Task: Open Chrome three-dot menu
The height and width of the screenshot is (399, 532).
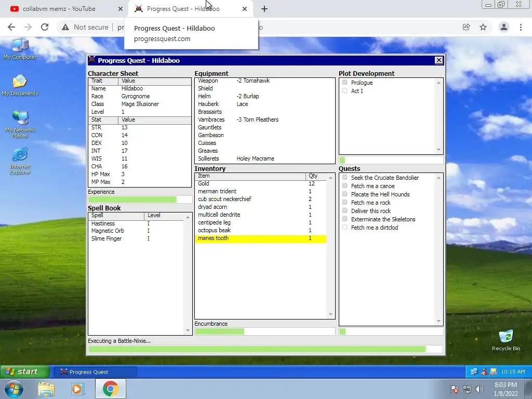Action: tap(521, 27)
